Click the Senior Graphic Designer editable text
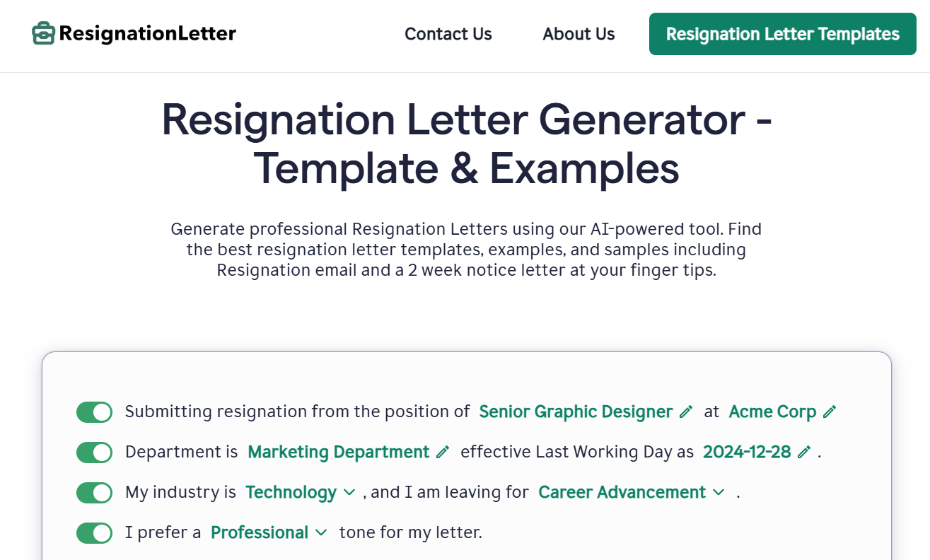 576,412
